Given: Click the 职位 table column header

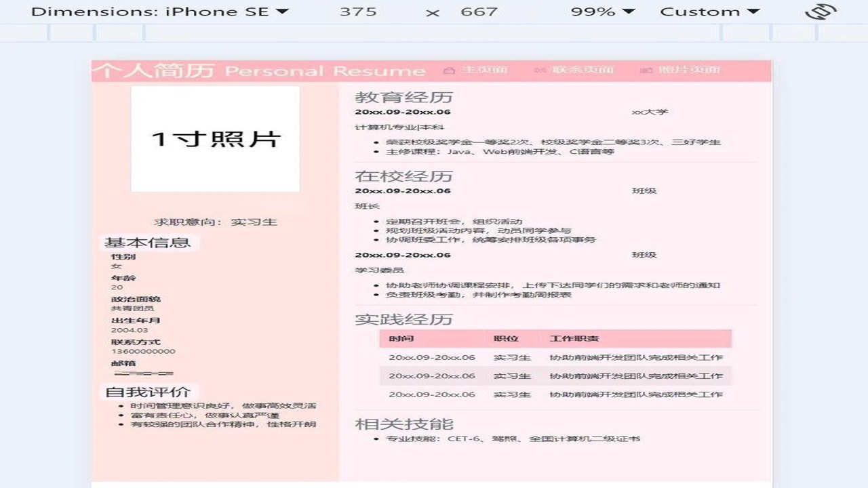Looking at the screenshot, I should 506,338.
